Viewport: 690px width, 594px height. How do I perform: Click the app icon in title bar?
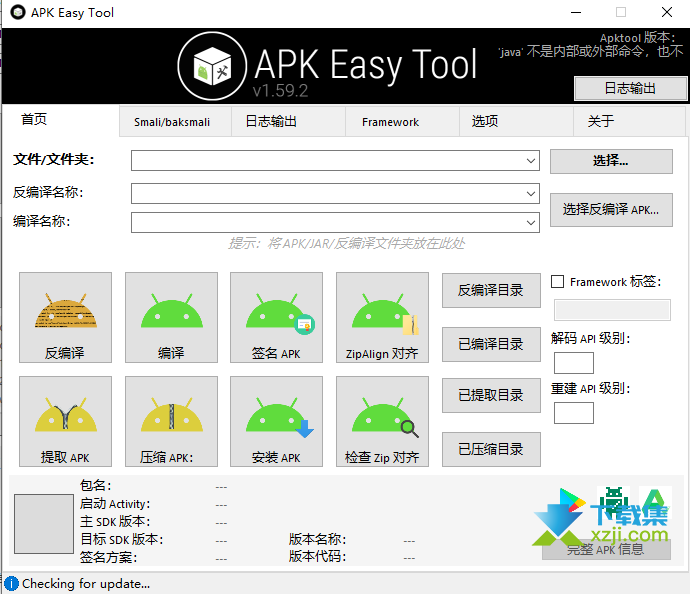[x=18, y=12]
